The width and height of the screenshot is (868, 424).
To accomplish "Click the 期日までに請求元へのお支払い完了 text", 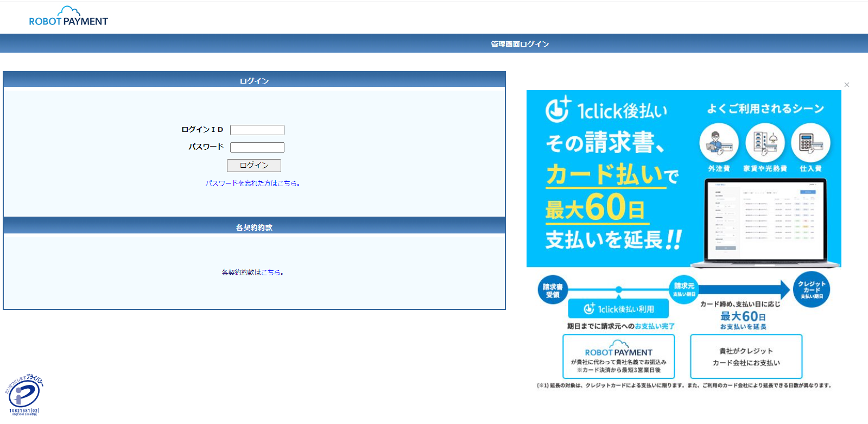I will pyautogui.click(x=620, y=326).
